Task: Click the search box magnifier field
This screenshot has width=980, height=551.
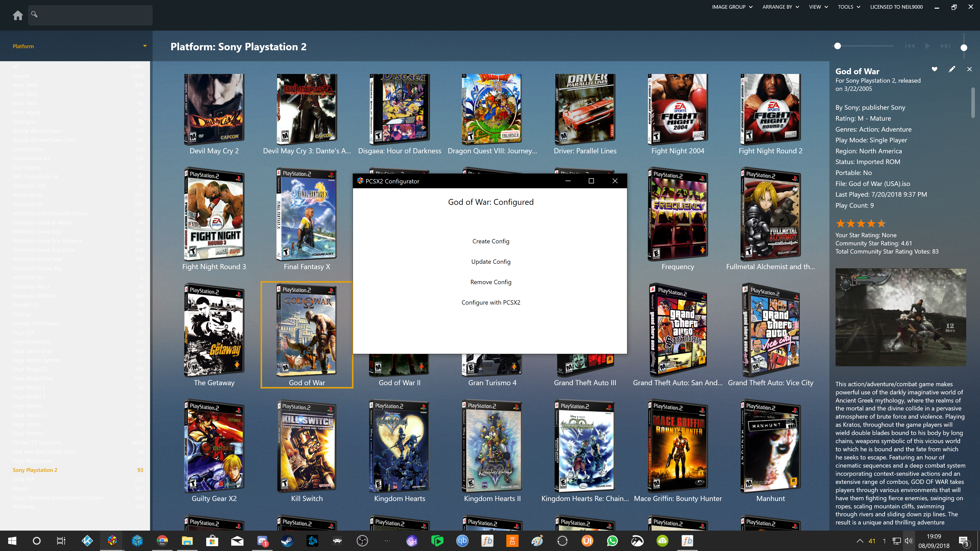Action: coord(90,15)
